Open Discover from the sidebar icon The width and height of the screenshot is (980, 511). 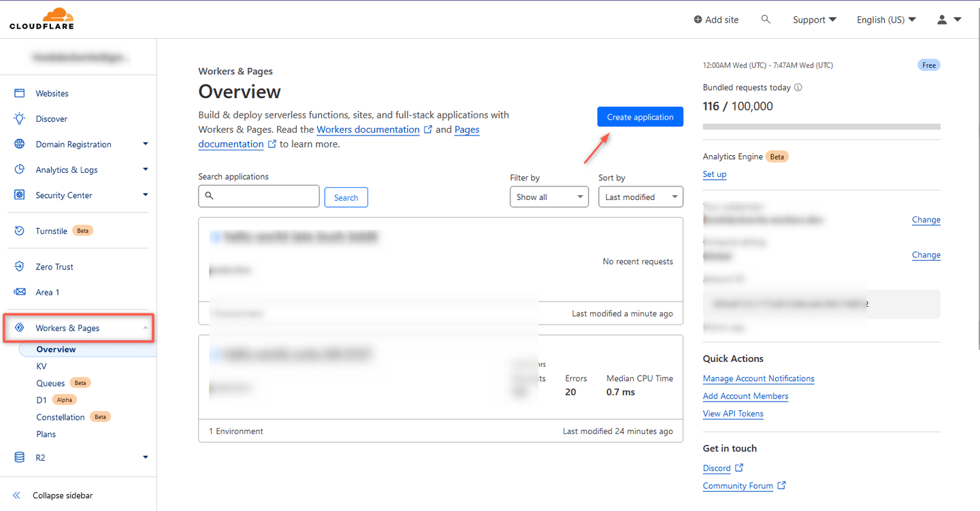(x=19, y=118)
